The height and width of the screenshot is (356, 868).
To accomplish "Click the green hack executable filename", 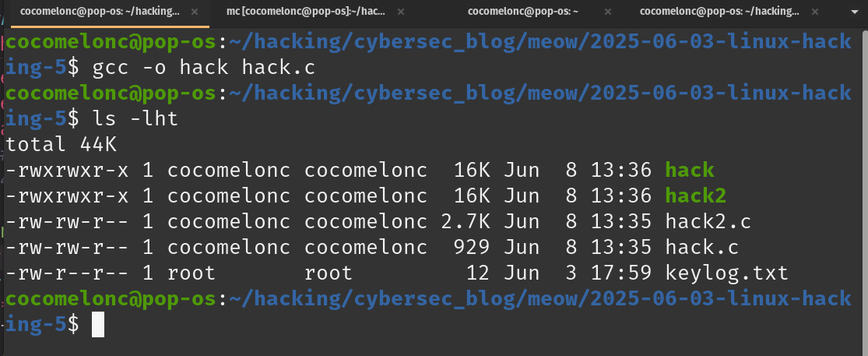I will (x=689, y=170).
